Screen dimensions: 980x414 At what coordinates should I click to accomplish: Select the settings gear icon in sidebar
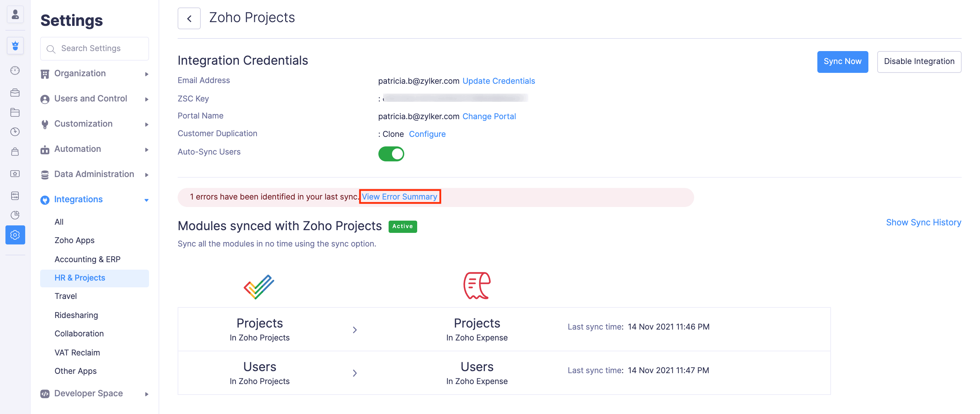click(x=15, y=235)
